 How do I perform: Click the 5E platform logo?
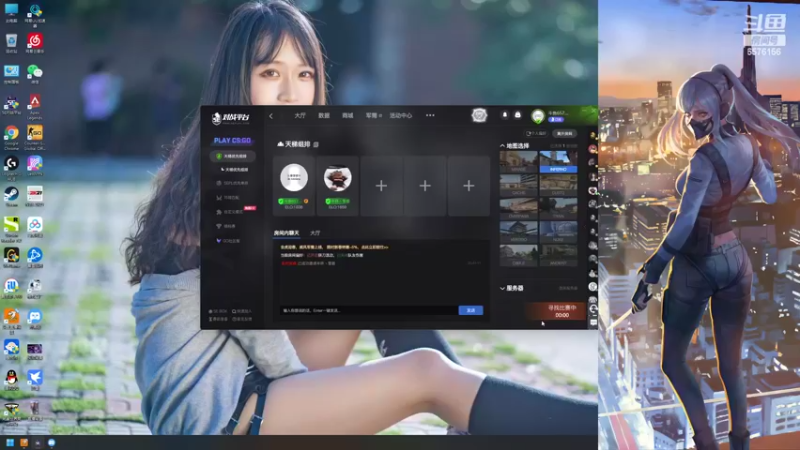click(231, 118)
